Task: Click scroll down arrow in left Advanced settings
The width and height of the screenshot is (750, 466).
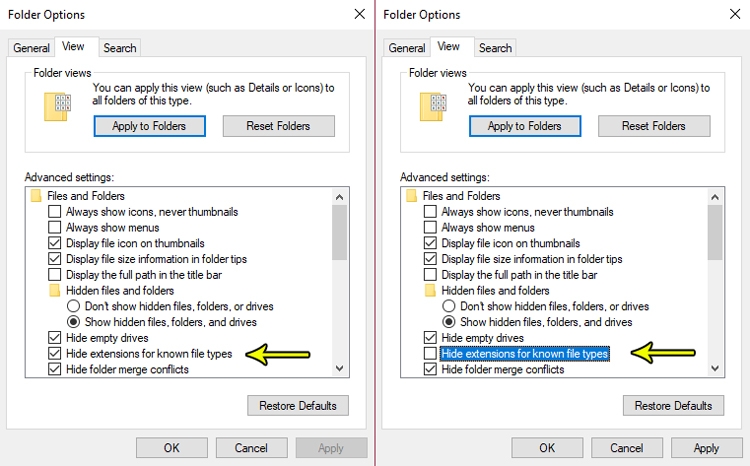Action: pyautogui.click(x=340, y=368)
